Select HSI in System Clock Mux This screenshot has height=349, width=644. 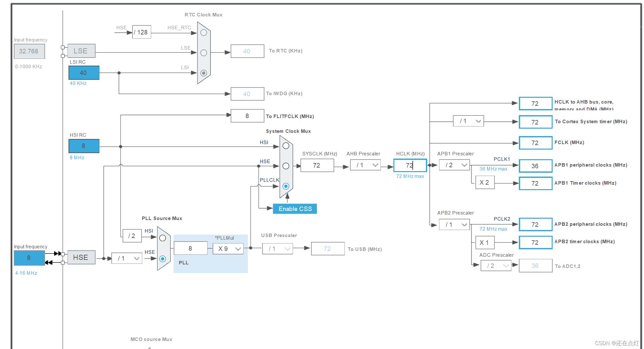coord(286,146)
